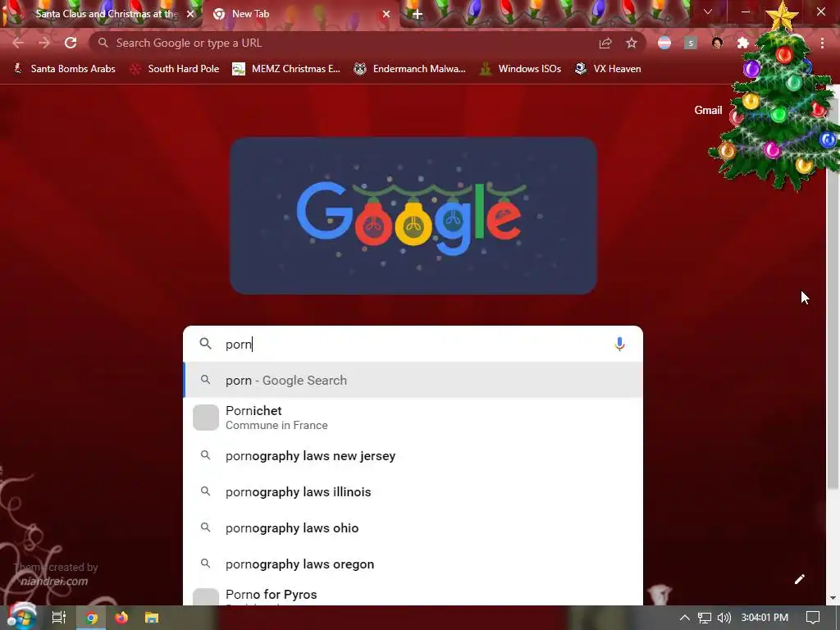
Task: Close the New Tab tab
Action: coord(386,14)
